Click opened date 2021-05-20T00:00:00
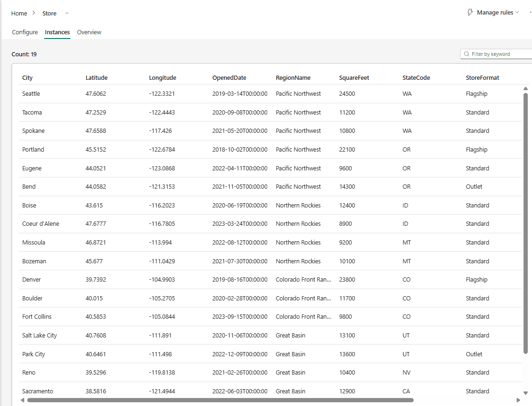532x406 pixels. tap(240, 131)
